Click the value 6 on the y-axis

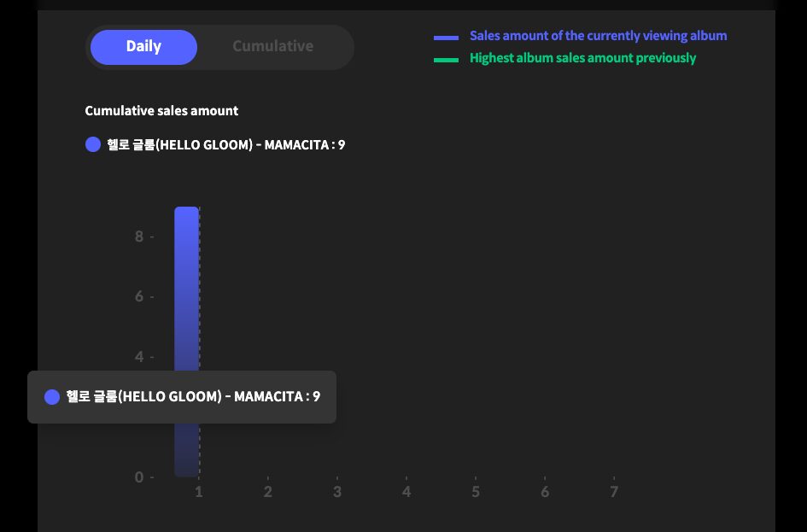pyautogui.click(x=139, y=296)
